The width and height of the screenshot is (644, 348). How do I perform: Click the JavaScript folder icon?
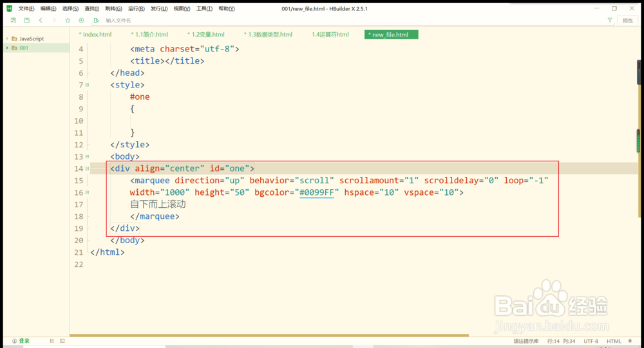tap(14, 39)
